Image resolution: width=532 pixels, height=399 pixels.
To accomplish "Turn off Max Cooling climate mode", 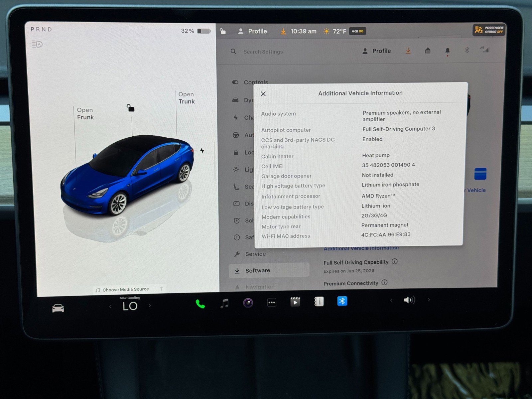I will pyautogui.click(x=130, y=298).
